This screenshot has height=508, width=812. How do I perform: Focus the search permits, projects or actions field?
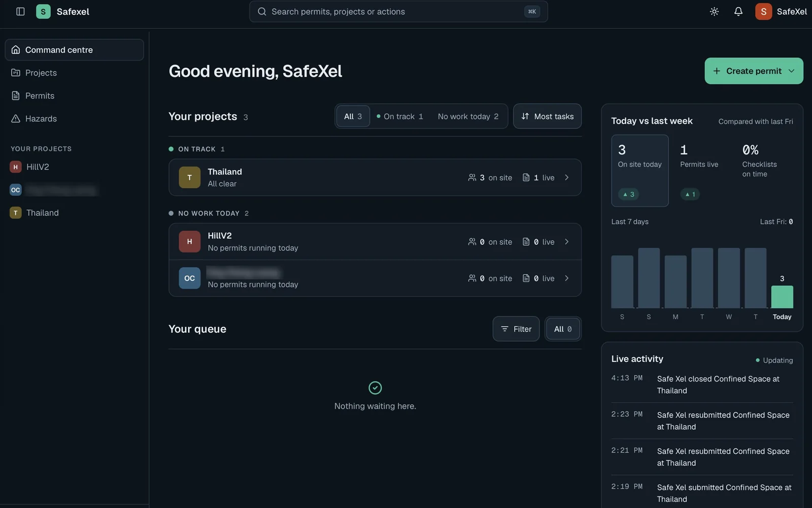[398, 11]
